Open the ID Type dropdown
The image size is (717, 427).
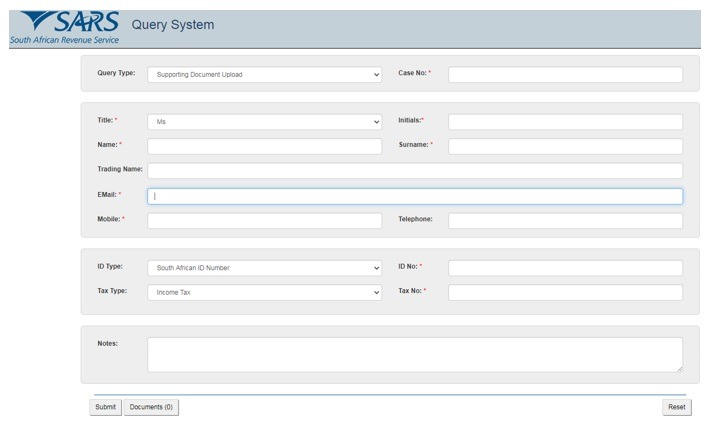tap(264, 268)
